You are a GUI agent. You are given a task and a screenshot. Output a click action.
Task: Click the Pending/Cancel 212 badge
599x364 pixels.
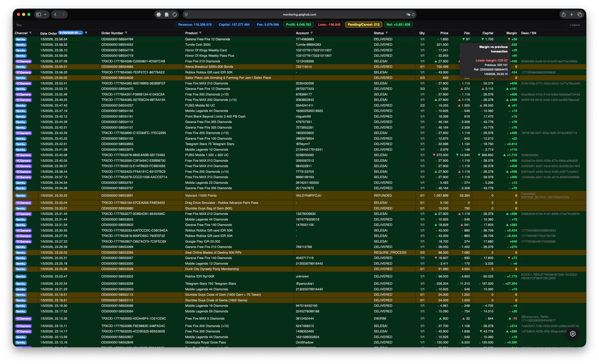[363, 25]
